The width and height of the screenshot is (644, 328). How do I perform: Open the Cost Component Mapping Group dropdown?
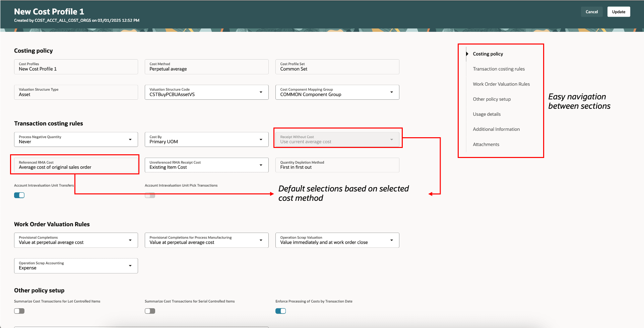(392, 92)
